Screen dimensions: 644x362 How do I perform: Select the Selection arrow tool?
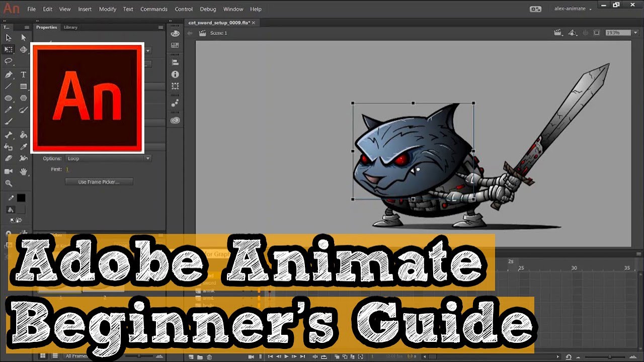click(x=9, y=38)
